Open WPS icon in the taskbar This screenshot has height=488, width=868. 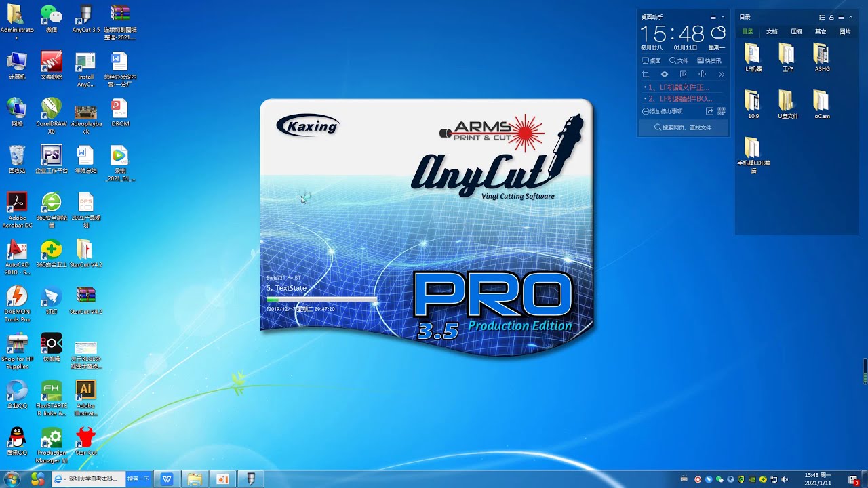[167, 479]
